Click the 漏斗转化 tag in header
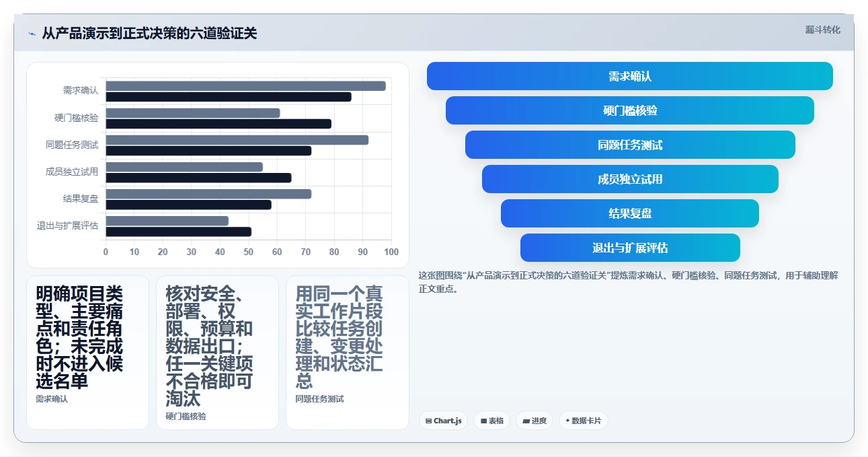The height and width of the screenshot is (457, 868). tap(823, 30)
